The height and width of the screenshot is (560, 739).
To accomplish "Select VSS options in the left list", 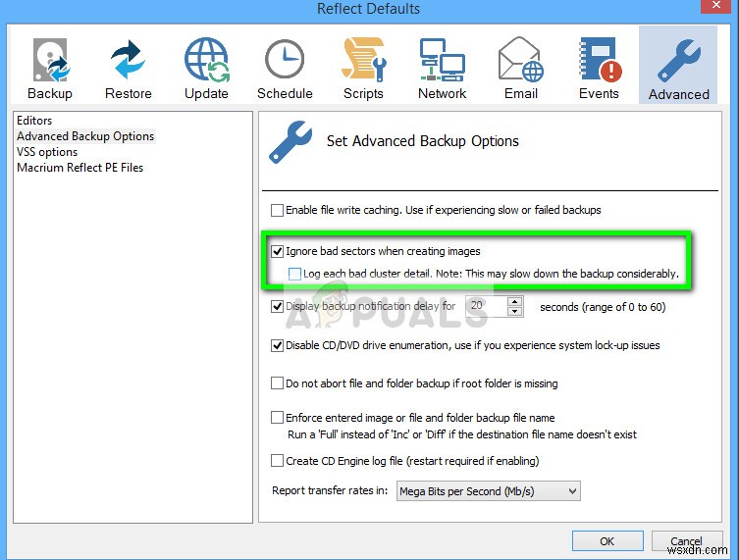I will coord(47,152).
